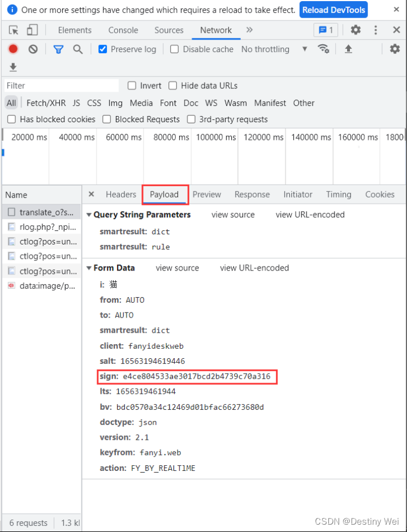Screen dimensions: 407x532
Task: Open network conditions wifi-gear icon
Action: [x=323, y=49]
